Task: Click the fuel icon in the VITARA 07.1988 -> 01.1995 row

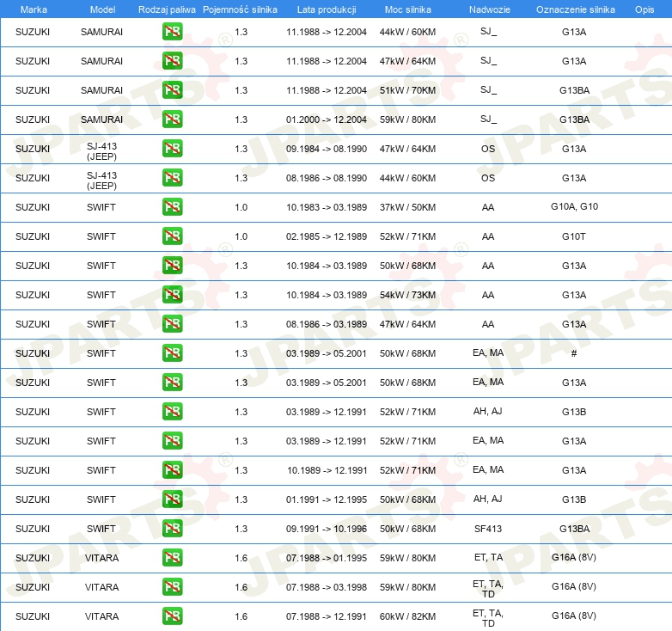Action: (x=172, y=557)
